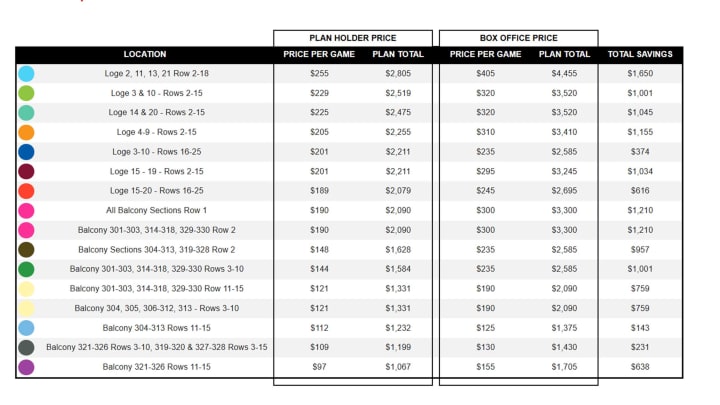Image resolution: width=720 pixels, height=405 pixels.
Task: Click the maroon dot next to Loge 15 - 19
Action: [26, 171]
